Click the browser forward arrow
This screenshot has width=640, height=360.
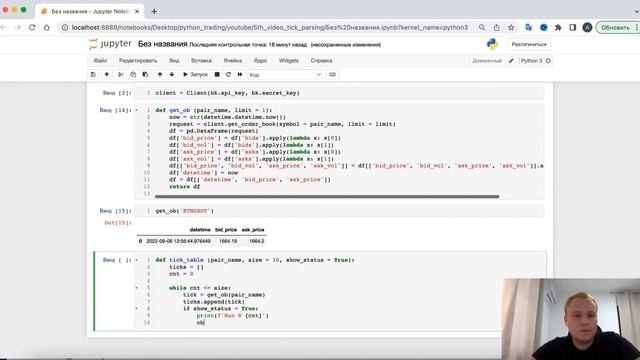pyautogui.click(x=17, y=27)
